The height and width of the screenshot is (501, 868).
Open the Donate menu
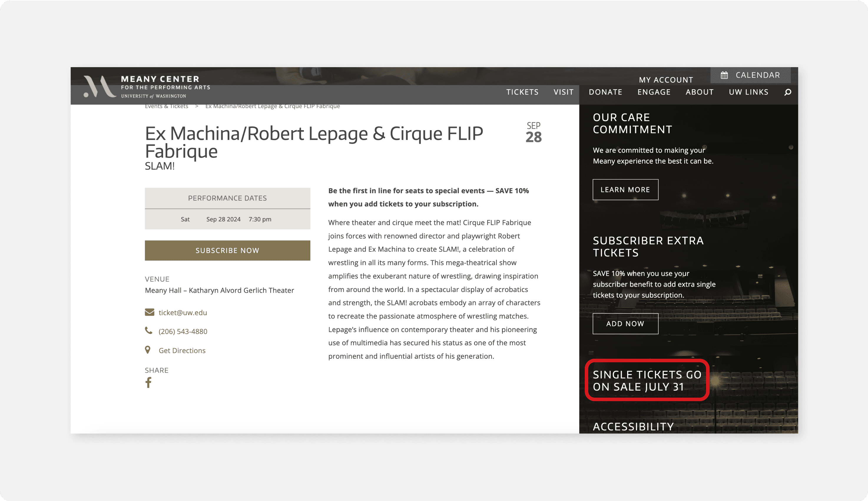pos(605,92)
